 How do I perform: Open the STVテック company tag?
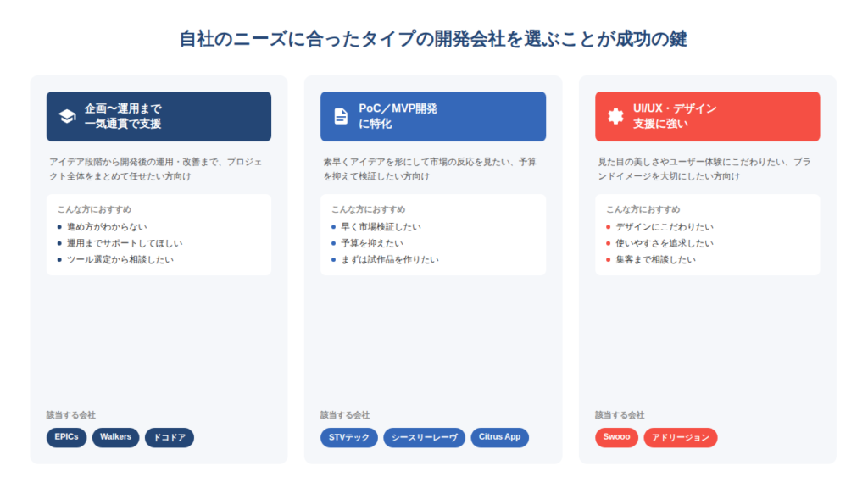click(349, 437)
